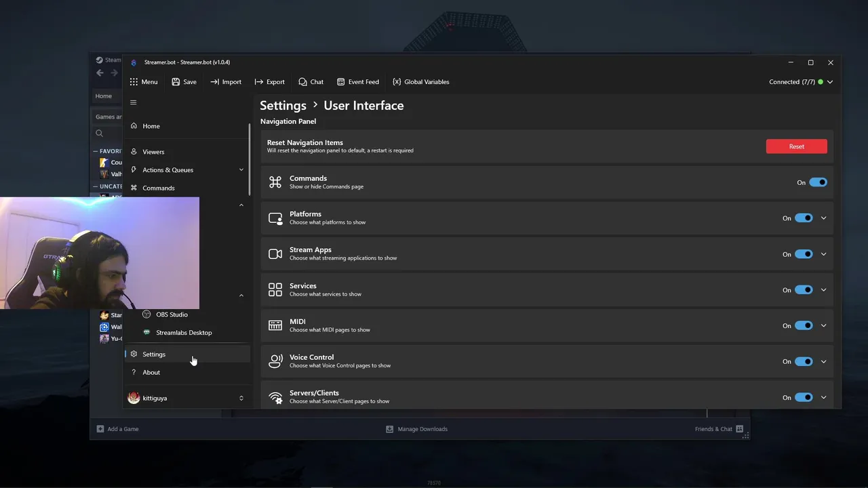868x488 pixels.
Task: Click the Import arrow icon
Action: [214, 82]
